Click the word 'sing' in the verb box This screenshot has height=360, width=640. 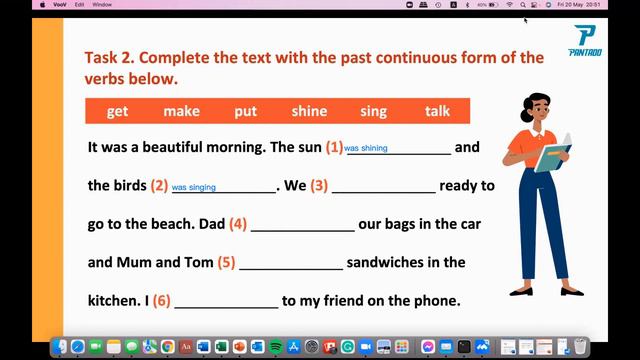pos(373,111)
